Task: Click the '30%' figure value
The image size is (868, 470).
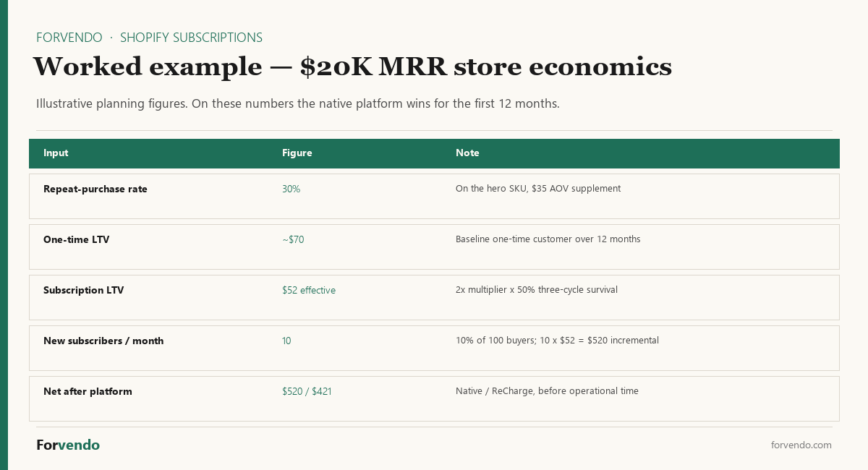Action: [x=291, y=189]
